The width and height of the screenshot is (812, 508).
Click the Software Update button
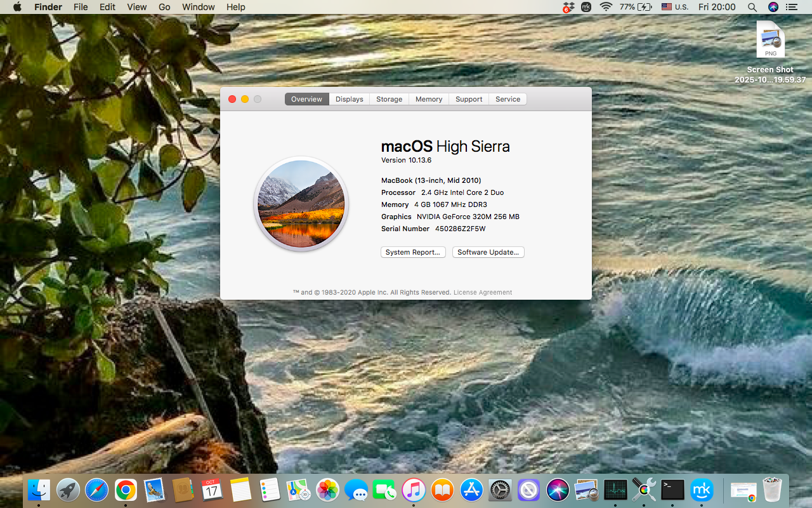(488, 252)
